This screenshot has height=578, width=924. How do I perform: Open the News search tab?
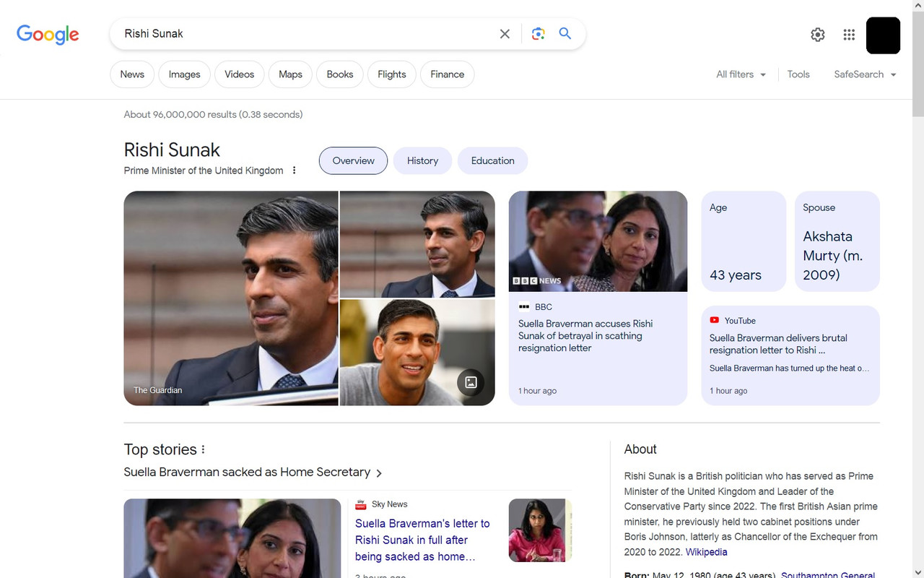coord(132,74)
